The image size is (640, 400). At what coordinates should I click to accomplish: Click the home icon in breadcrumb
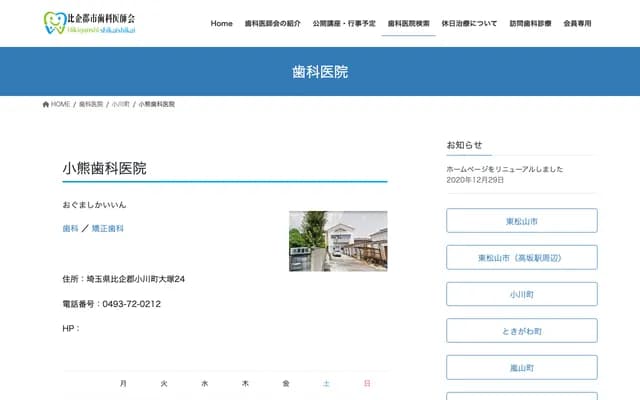click(x=46, y=104)
